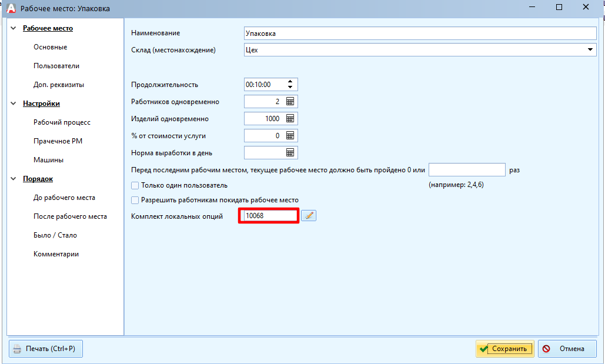Open the Рабочий процесс settings page
This screenshot has width=605, height=364.
coord(62,122)
